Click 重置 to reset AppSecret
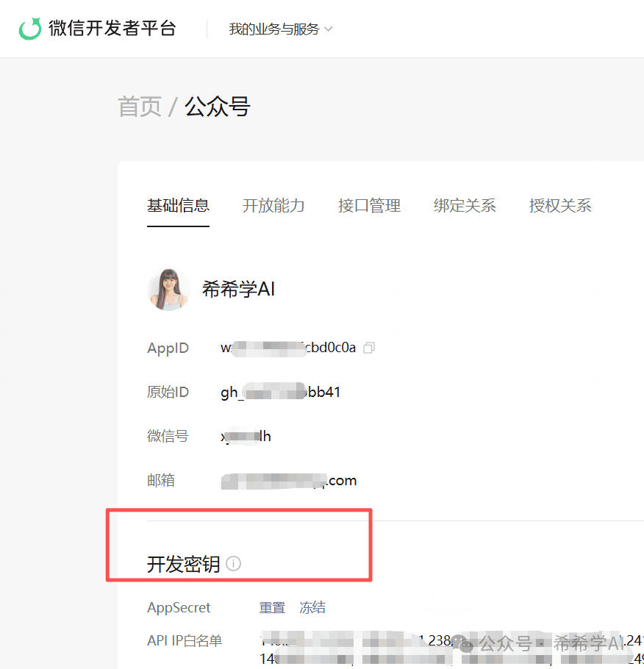644x669 pixels. (272, 607)
